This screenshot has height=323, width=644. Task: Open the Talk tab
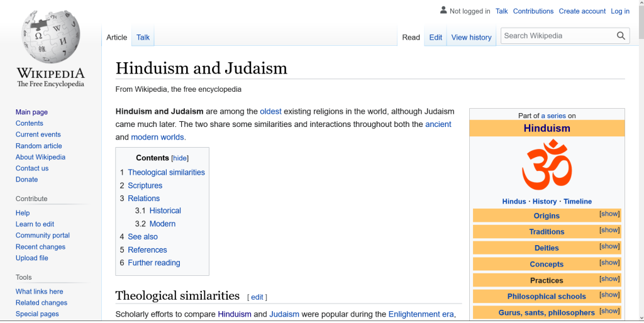143,37
